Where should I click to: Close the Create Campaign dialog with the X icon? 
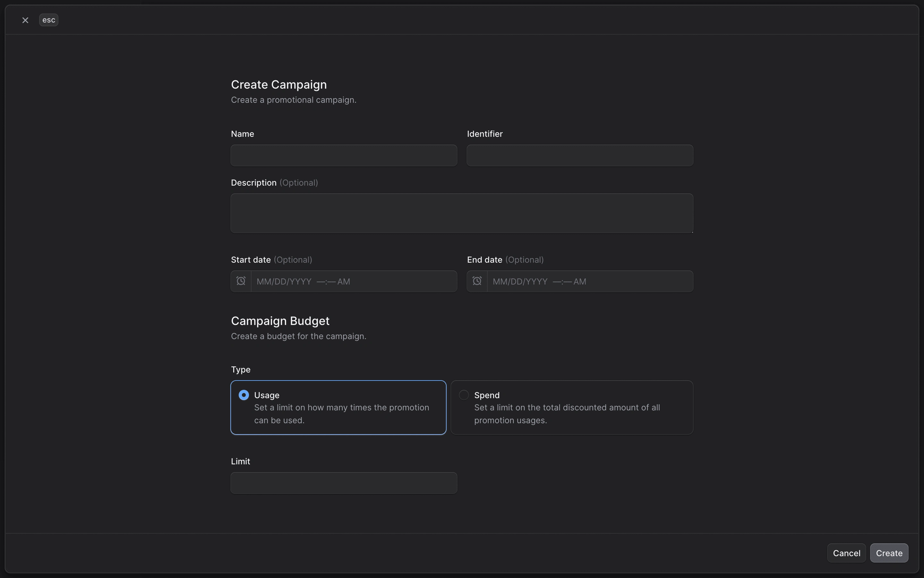pyautogui.click(x=25, y=20)
